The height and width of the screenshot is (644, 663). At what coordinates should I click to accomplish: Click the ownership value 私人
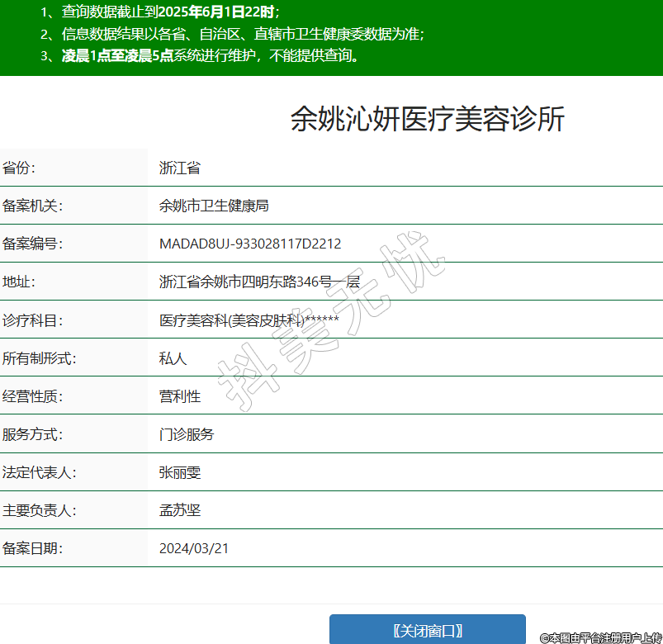tap(173, 358)
